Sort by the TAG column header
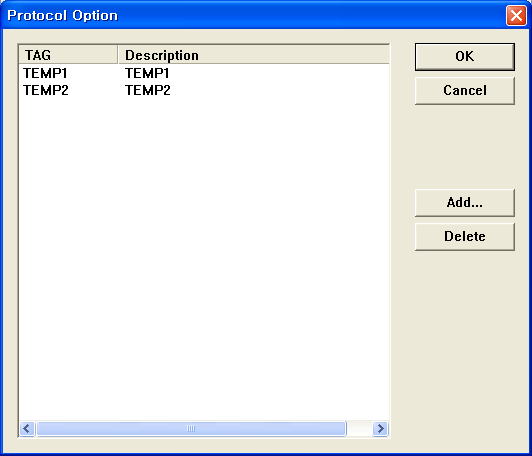The image size is (532, 456). (x=68, y=55)
